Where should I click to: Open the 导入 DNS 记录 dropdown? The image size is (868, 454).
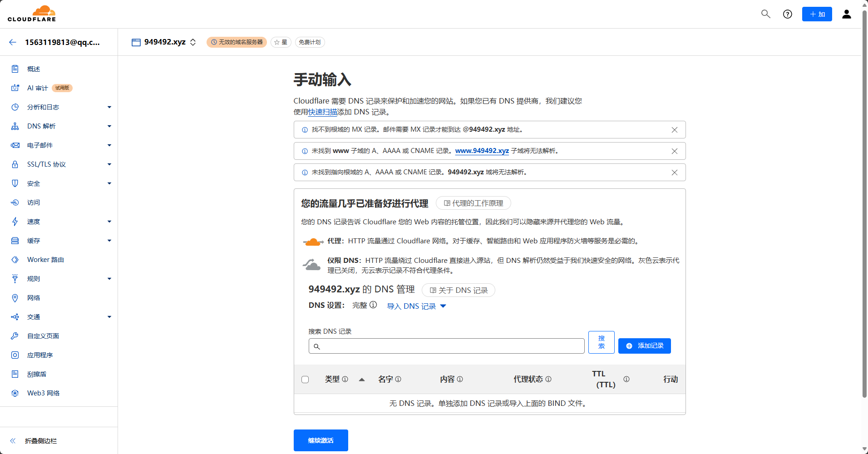tap(416, 306)
